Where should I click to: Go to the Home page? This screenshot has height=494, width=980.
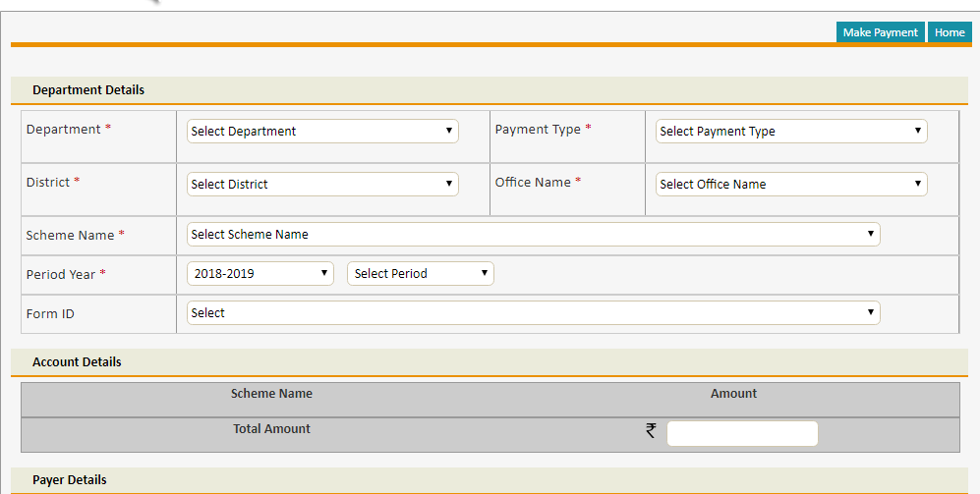point(949,32)
